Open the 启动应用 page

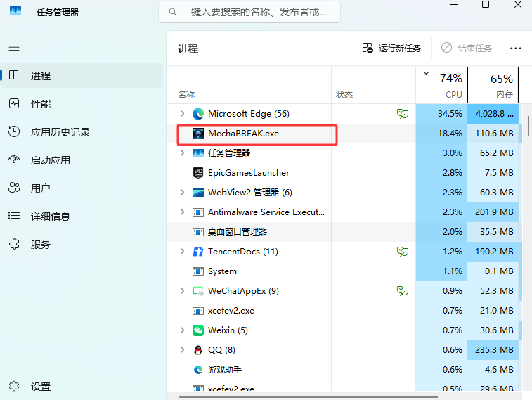coord(49,160)
